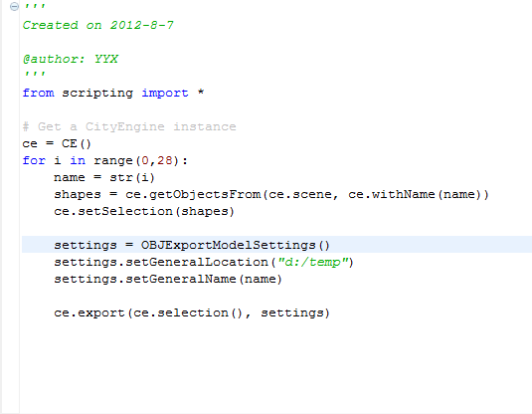
Task: Click the 'name = str(i)' line
Action: pos(104,177)
